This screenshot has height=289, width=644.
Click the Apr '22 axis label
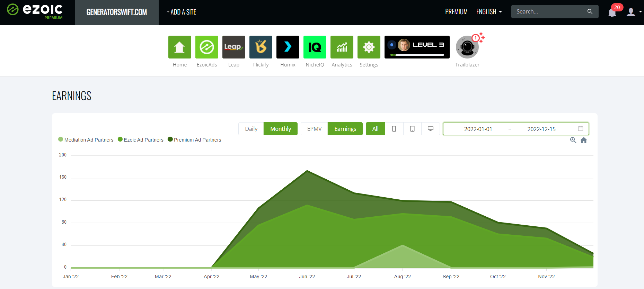coord(212,277)
